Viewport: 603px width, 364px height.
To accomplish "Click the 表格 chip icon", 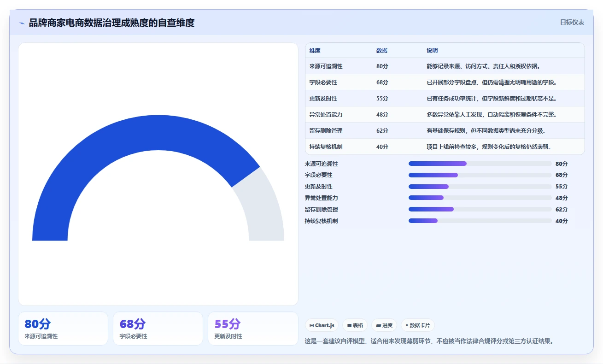I will [349, 325].
